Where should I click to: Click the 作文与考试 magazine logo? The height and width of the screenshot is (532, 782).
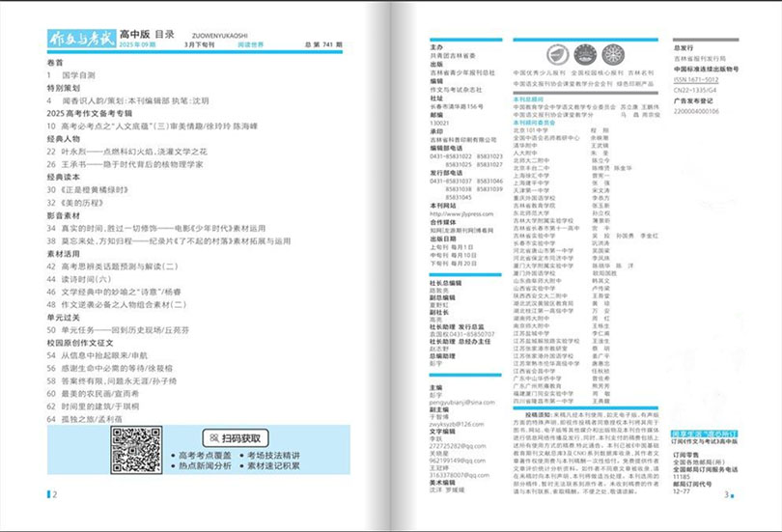click(81, 40)
